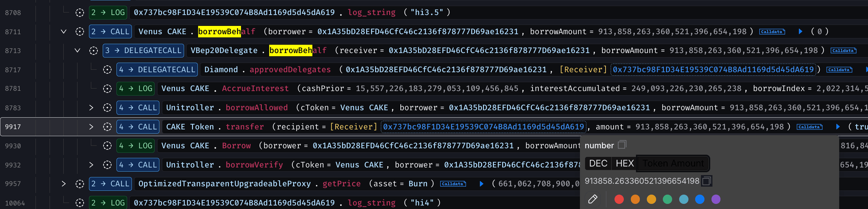Click the eraser icon in number popup
The height and width of the screenshot is (209, 868).
pyautogui.click(x=592, y=199)
